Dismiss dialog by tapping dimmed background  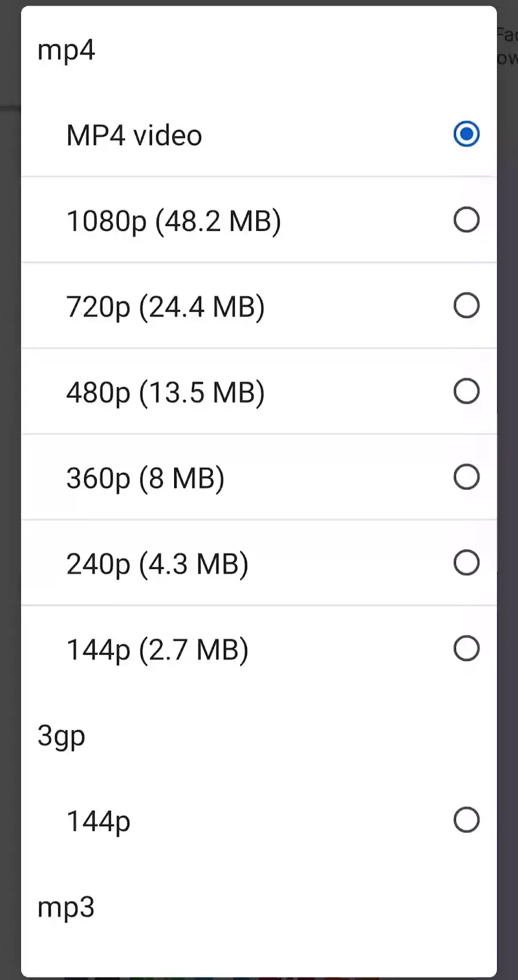507,490
